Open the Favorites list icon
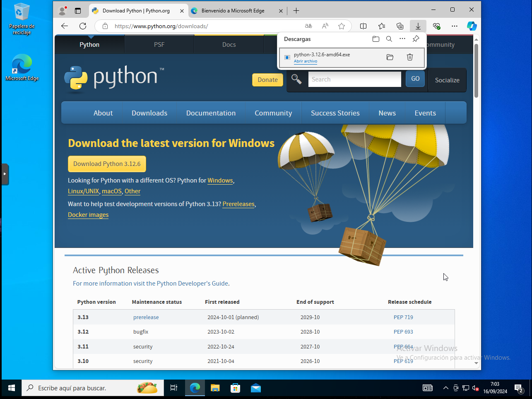Screen dimensions: 532x399 pos(382,26)
